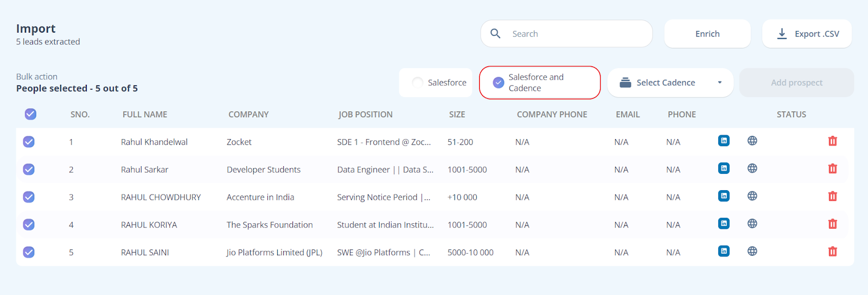Delete the Rahul Sarkar lead
868x295 pixels.
tap(833, 169)
